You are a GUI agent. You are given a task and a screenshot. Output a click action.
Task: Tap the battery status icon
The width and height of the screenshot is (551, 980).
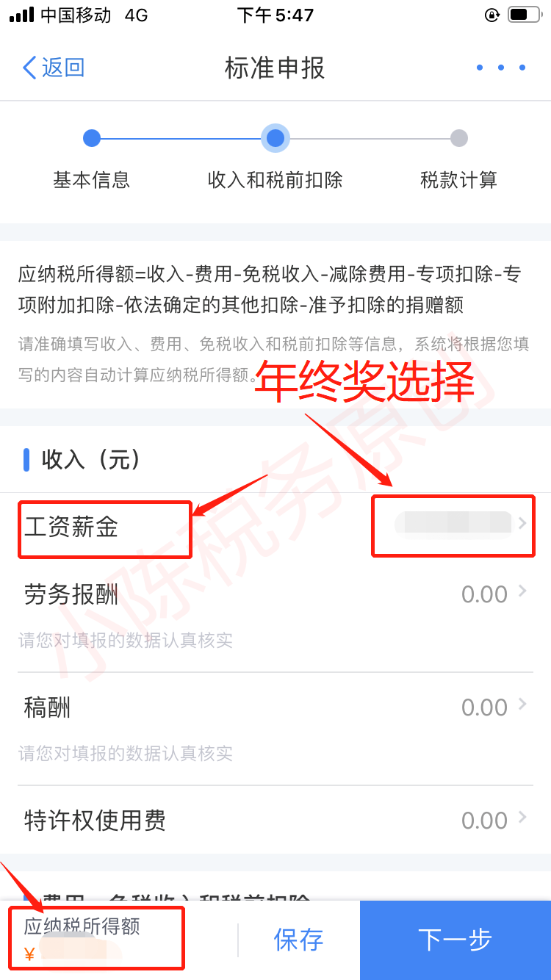pyautogui.click(x=524, y=15)
